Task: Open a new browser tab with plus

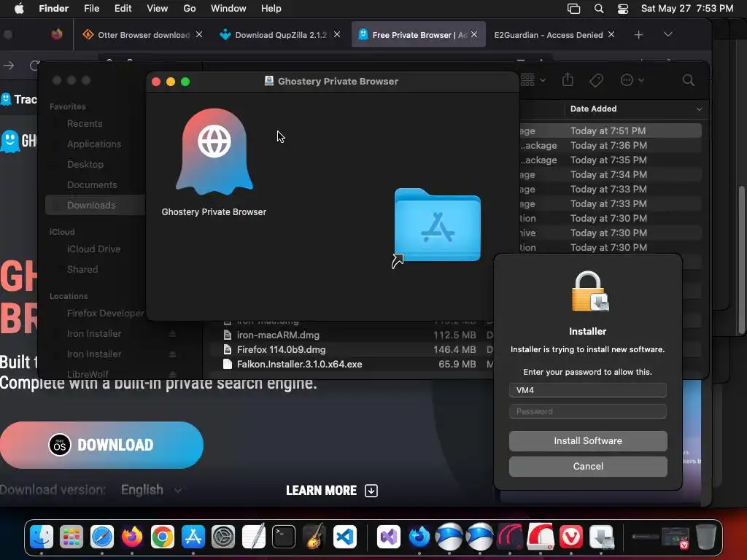Action: click(x=638, y=35)
